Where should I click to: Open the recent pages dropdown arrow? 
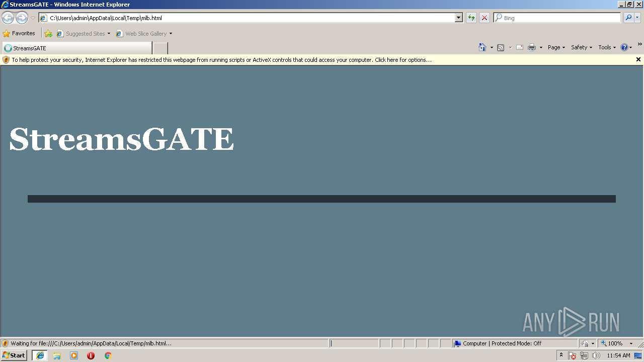(33, 18)
